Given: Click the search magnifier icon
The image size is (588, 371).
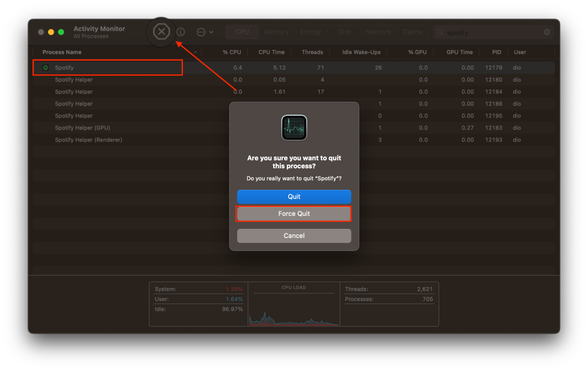Looking at the screenshot, I should click(440, 32).
